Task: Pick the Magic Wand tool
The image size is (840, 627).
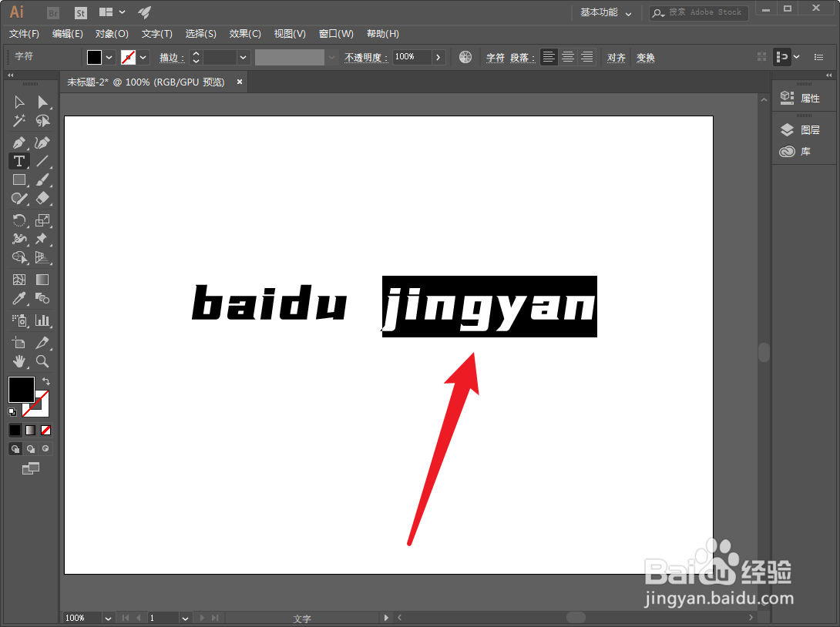Action: 19,120
